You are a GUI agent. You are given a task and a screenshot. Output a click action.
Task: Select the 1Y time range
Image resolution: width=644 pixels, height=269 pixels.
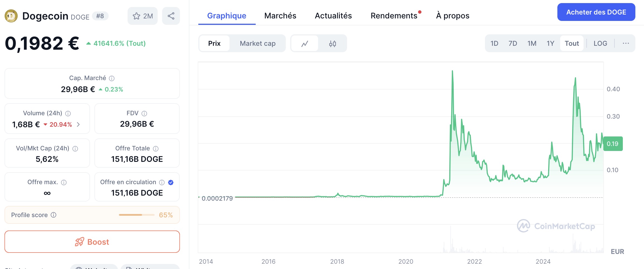pos(550,44)
